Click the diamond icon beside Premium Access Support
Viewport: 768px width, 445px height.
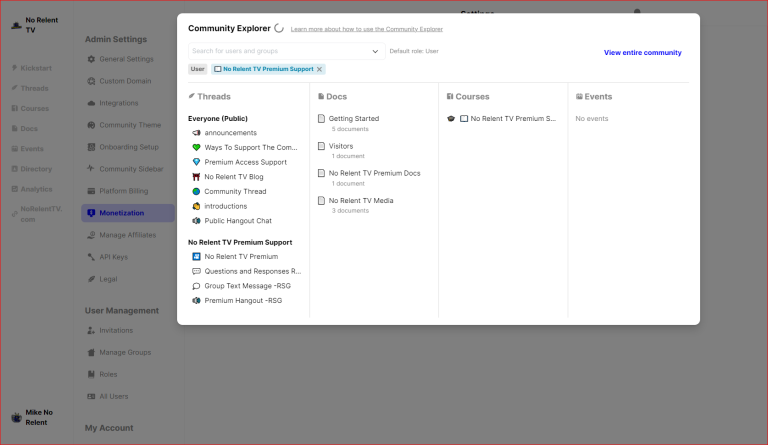[196, 162]
